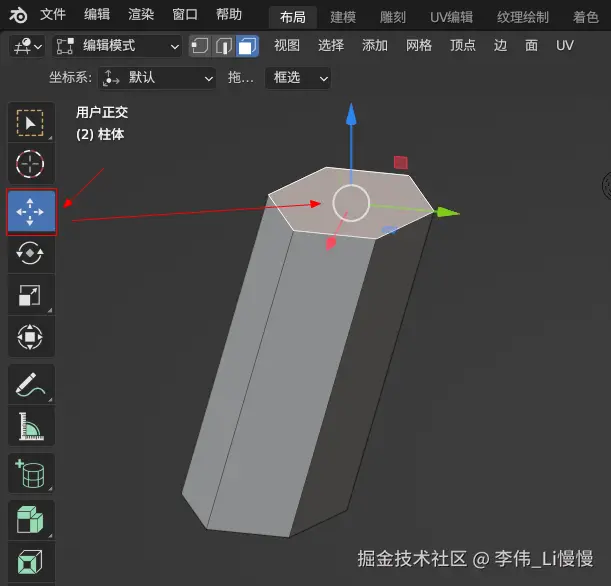Open the 视图 menu

[x=287, y=46]
